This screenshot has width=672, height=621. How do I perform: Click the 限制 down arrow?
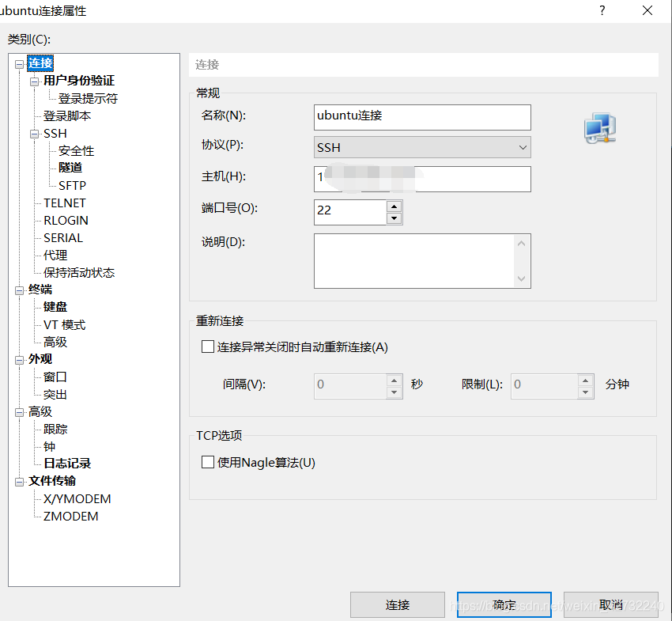585,392
